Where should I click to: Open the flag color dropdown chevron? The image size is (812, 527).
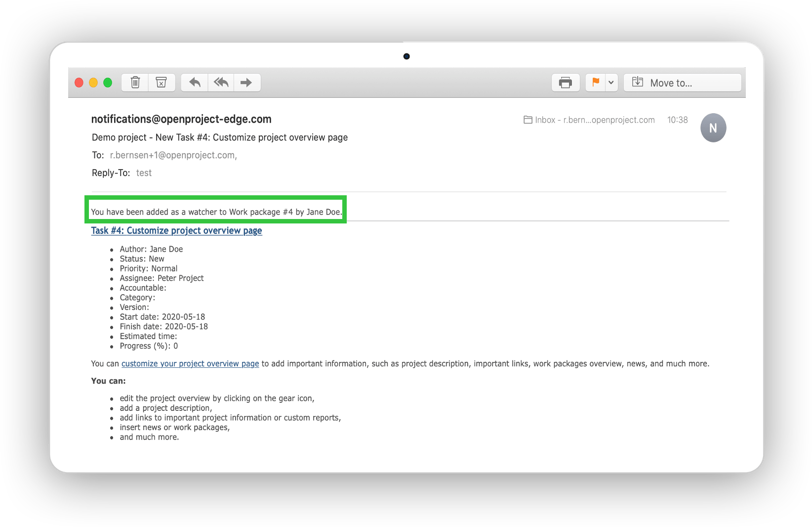click(x=611, y=83)
